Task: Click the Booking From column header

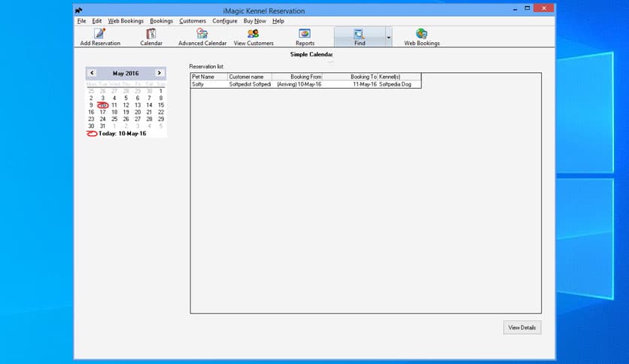Action: click(x=297, y=77)
